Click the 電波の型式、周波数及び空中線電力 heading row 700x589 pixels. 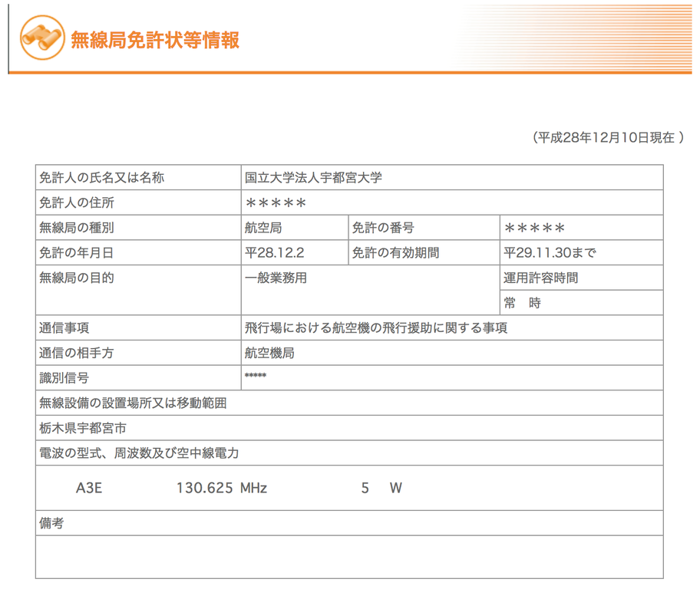point(349,453)
